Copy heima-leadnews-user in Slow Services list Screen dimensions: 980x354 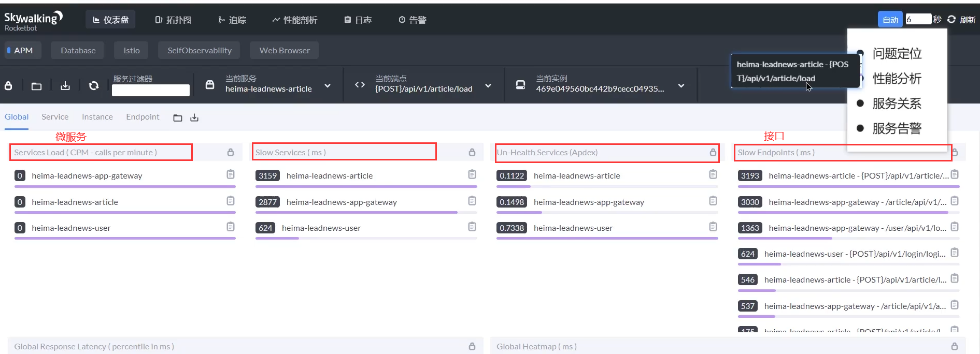coord(472,226)
